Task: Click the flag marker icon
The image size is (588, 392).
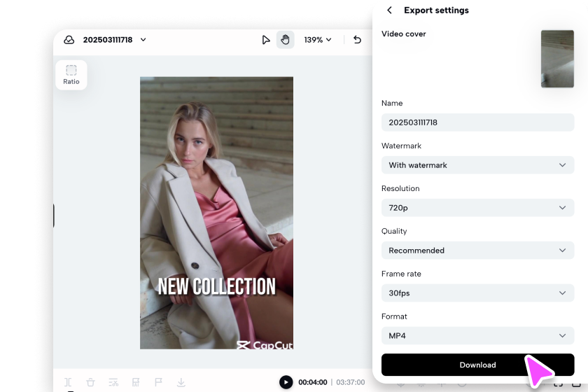Action: click(x=158, y=382)
